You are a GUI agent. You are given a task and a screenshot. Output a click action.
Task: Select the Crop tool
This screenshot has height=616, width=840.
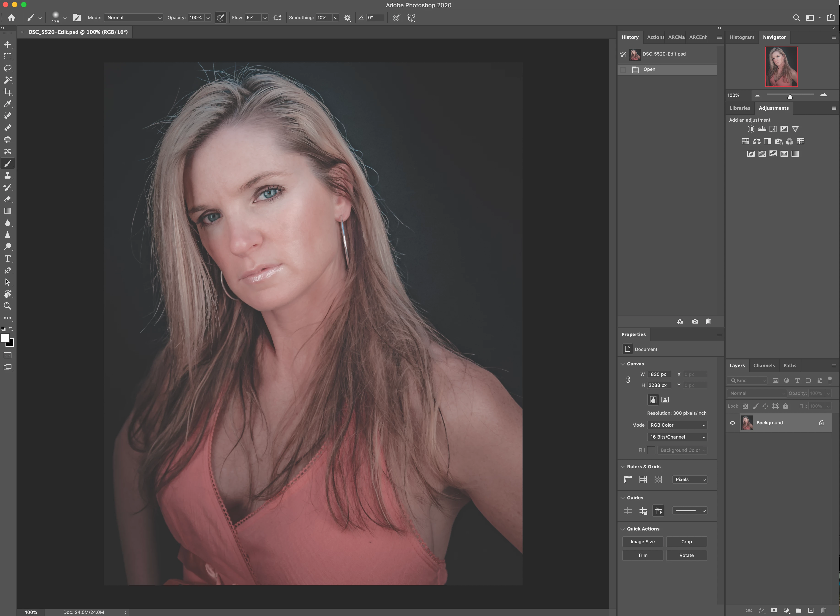[x=8, y=92]
